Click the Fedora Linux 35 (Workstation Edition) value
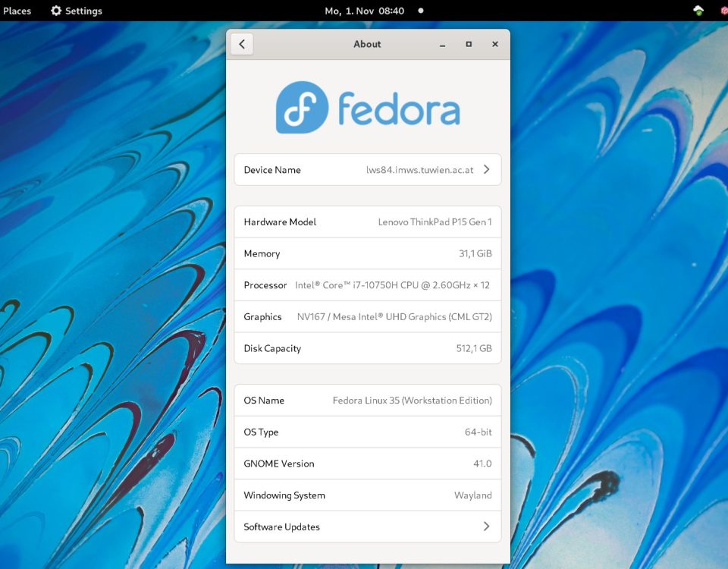The width and height of the screenshot is (728, 569). point(413,401)
